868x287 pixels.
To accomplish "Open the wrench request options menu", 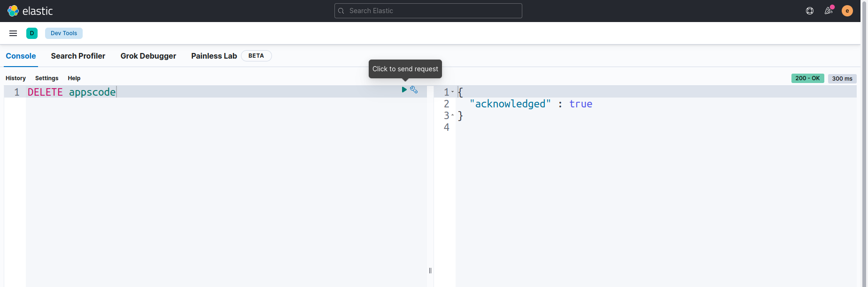I will (414, 90).
